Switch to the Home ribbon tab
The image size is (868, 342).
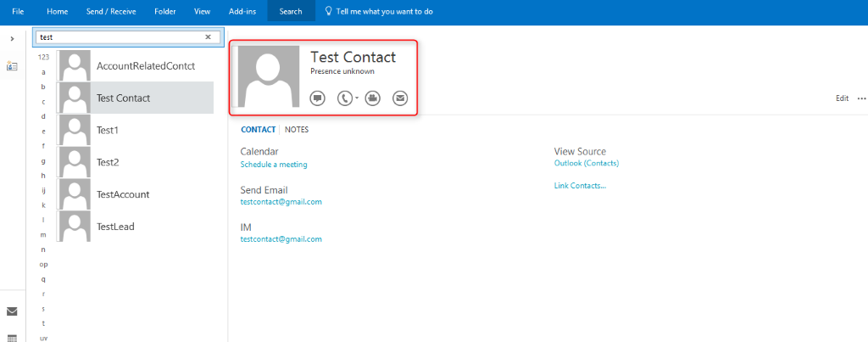click(57, 11)
